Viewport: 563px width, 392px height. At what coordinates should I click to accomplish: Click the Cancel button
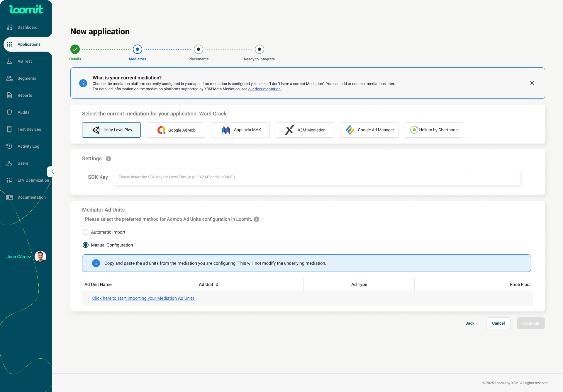[x=498, y=323]
